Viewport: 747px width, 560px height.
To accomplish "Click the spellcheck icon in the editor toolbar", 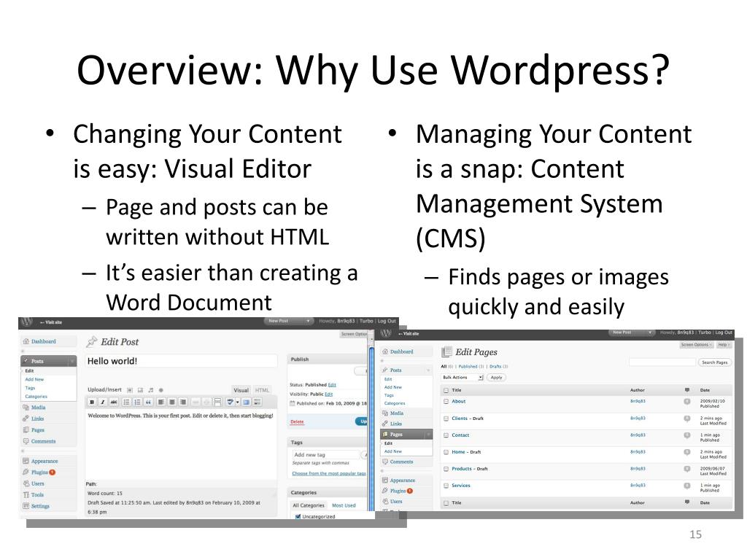I will pyautogui.click(x=230, y=402).
